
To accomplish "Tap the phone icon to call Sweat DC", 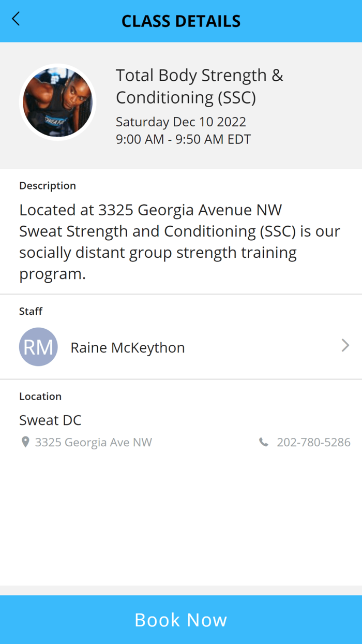I will click(264, 442).
